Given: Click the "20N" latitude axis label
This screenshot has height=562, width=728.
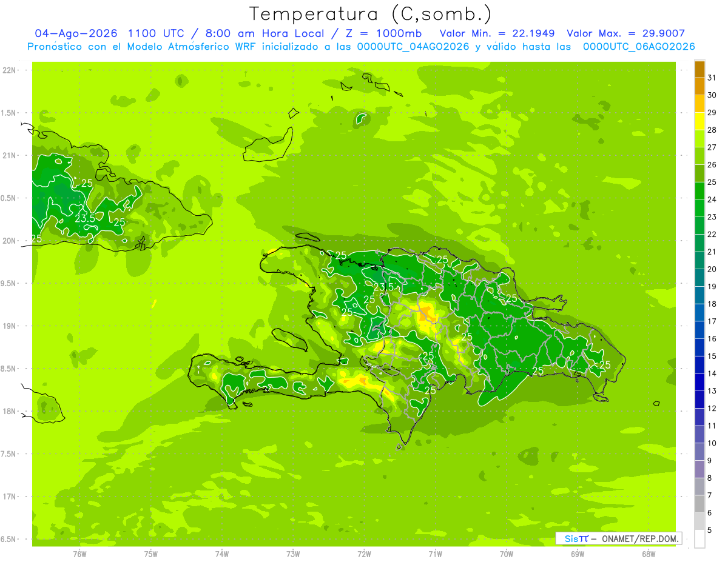Looking at the screenshot, I should [8, 241].
